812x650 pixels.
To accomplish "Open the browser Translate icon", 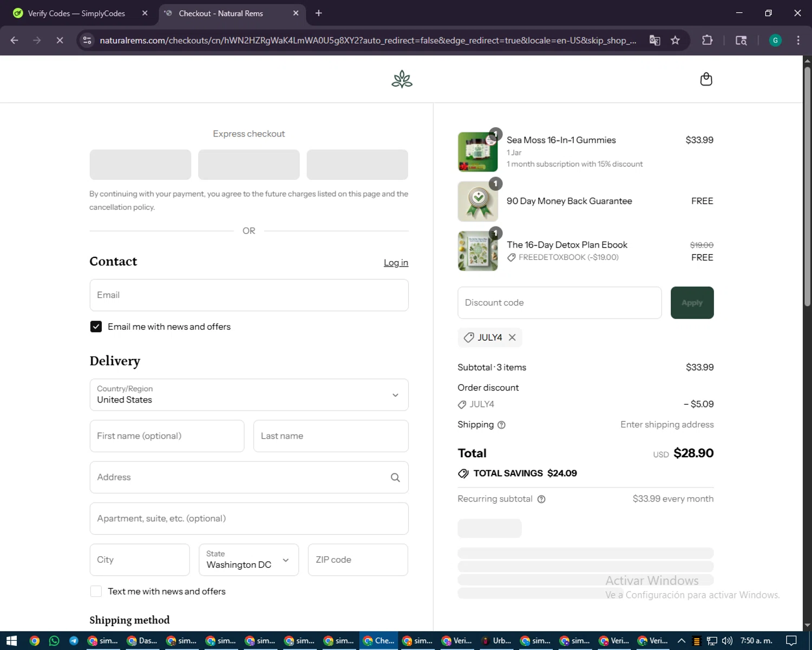I will (x=655, y=40).
